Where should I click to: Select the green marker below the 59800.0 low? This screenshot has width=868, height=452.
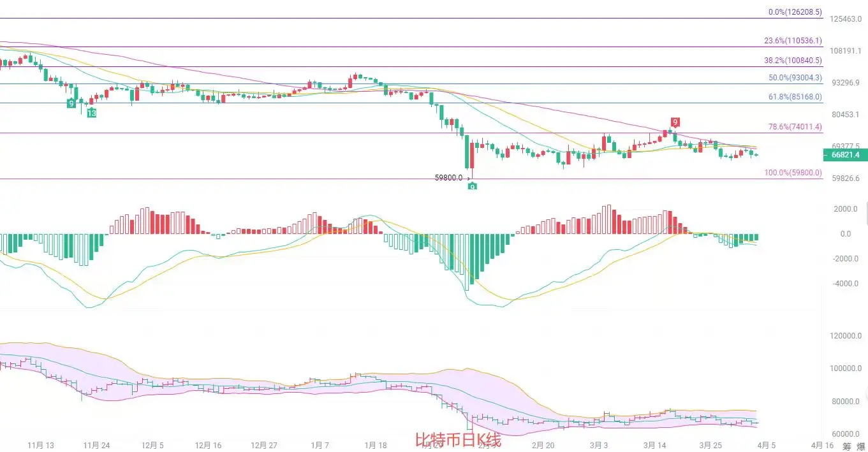point(472,186)
